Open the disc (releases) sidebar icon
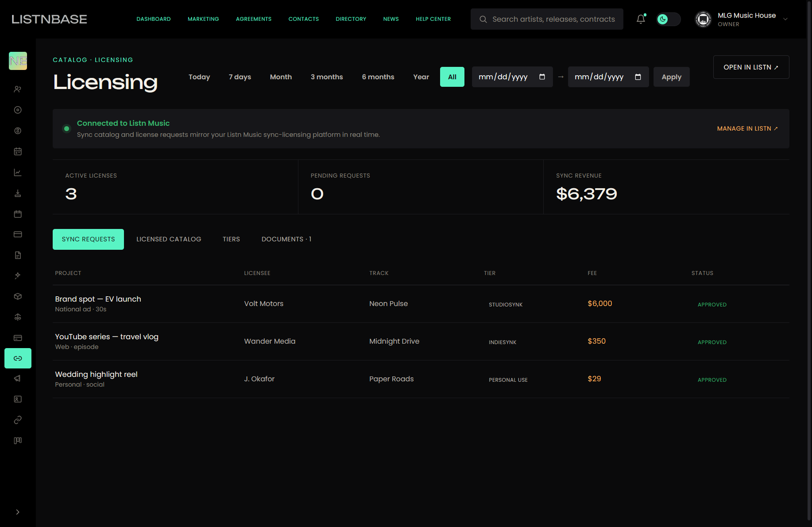The height and width of the screenshot is (527, 812). pos(18,110)
